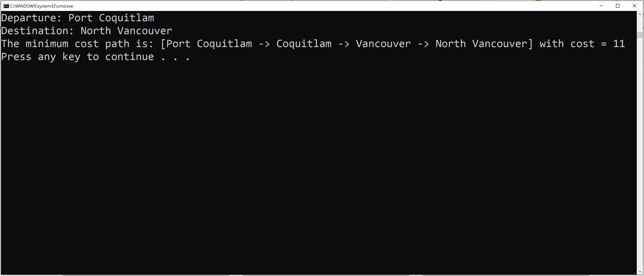The height and width of the screenshot is (276, 644).
Task: Click the C:\WINDOWS\system32\cmd.exe title text
Action: coord(42,6)
